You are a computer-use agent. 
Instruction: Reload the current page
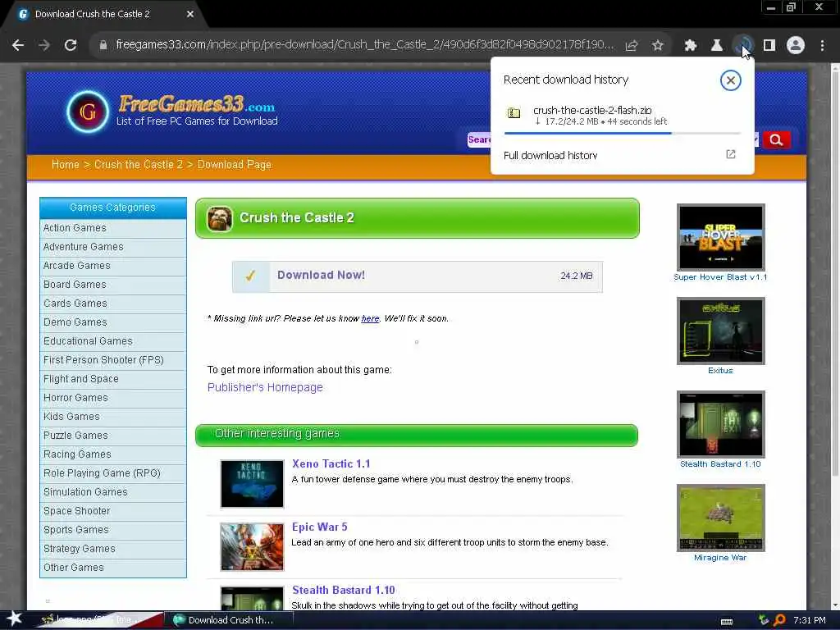71,46
